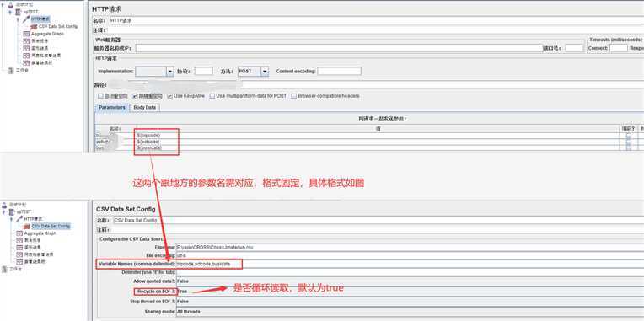Image resolution: width=644 pixels, height=321 pixels.
Task: Toggle the 自动重定向 checkbox
Action: tap(100, 96)
